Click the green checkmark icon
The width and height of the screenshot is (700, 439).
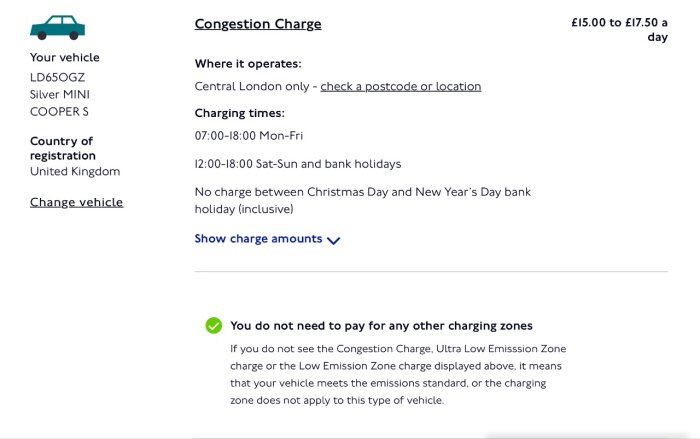(213, 326)
